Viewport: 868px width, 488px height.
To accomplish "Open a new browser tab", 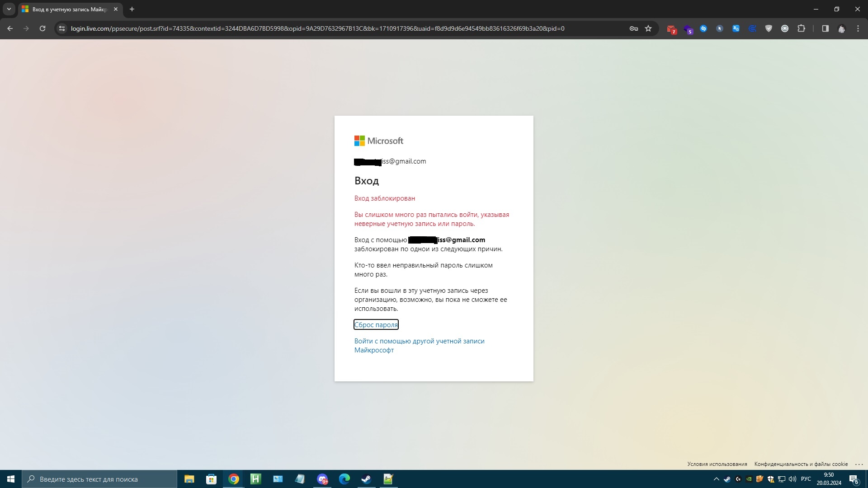I will 132,9.
